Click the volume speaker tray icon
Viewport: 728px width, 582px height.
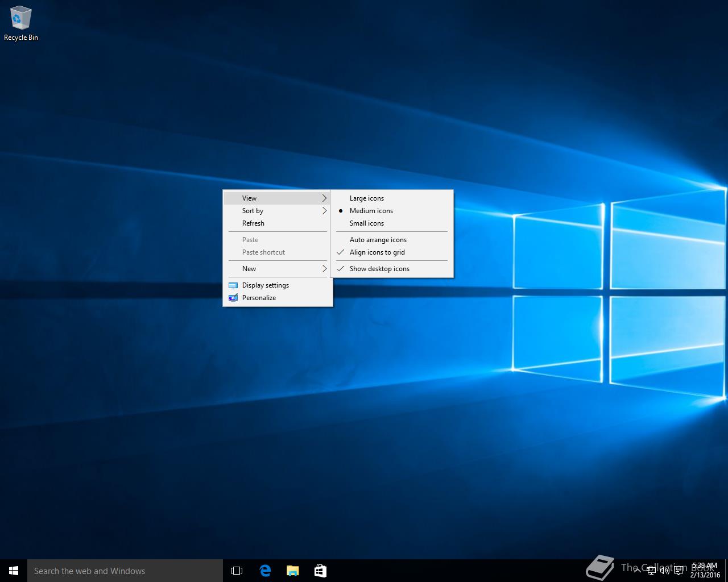(x=664, y=571)
